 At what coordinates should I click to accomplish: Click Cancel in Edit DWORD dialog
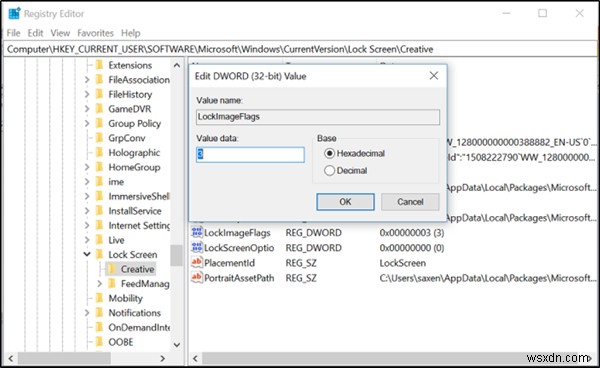410,202
